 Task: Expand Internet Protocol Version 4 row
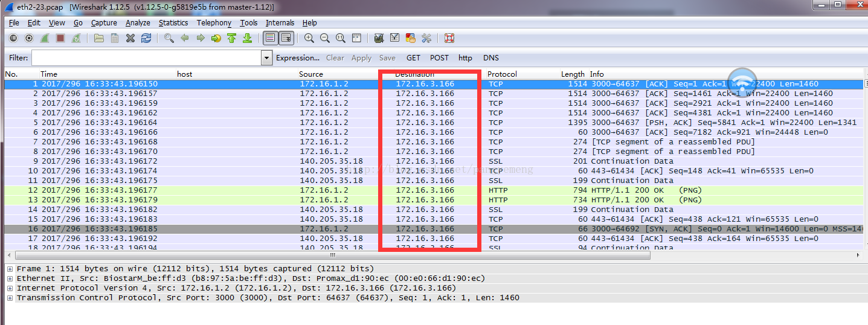(10, 288)
